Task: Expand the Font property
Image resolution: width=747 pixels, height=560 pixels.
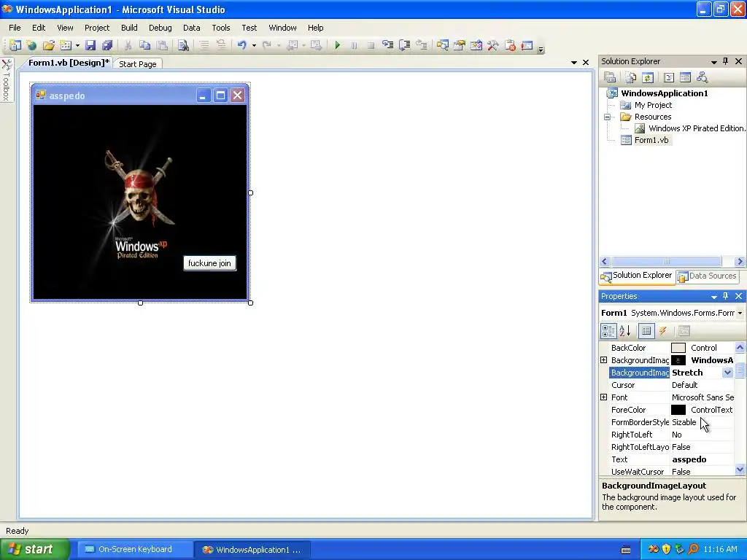Action: 603,397
